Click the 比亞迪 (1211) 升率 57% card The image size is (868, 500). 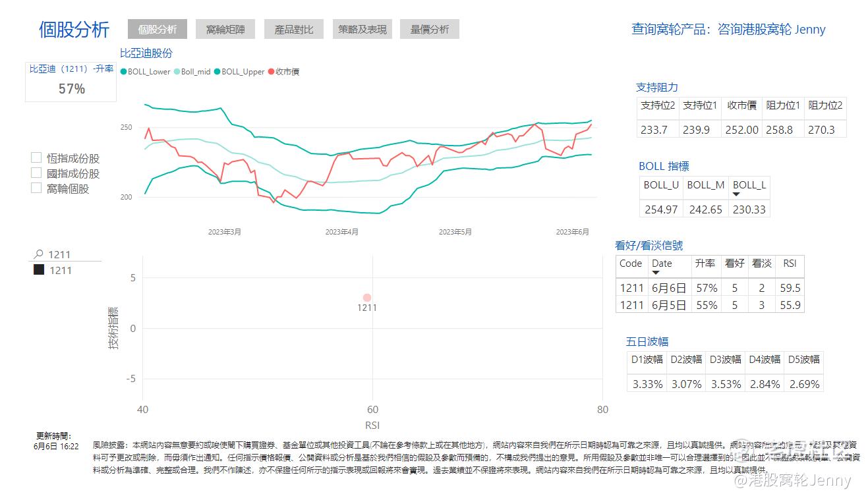71,82
